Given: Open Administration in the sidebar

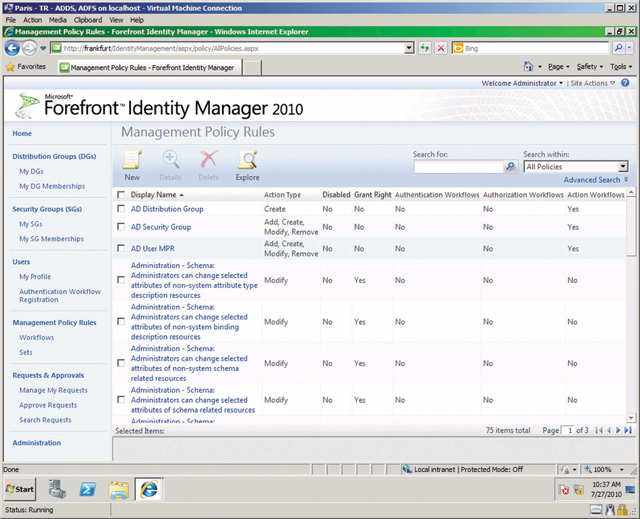Looking at the screenshot, I should click(x=36, y=443).
